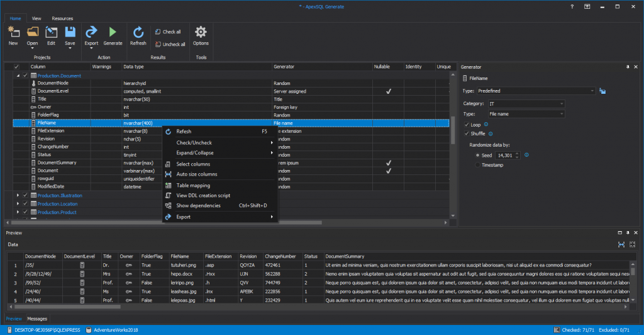Click the Check all icon

158,31
